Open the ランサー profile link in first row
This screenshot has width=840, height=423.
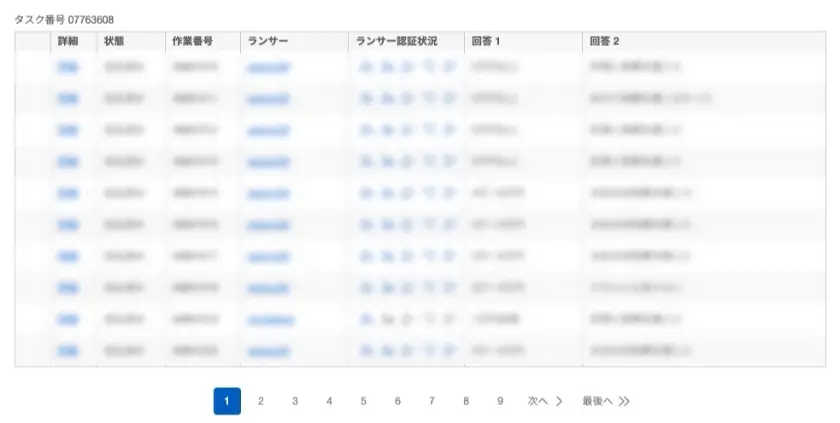coord(267,67)
